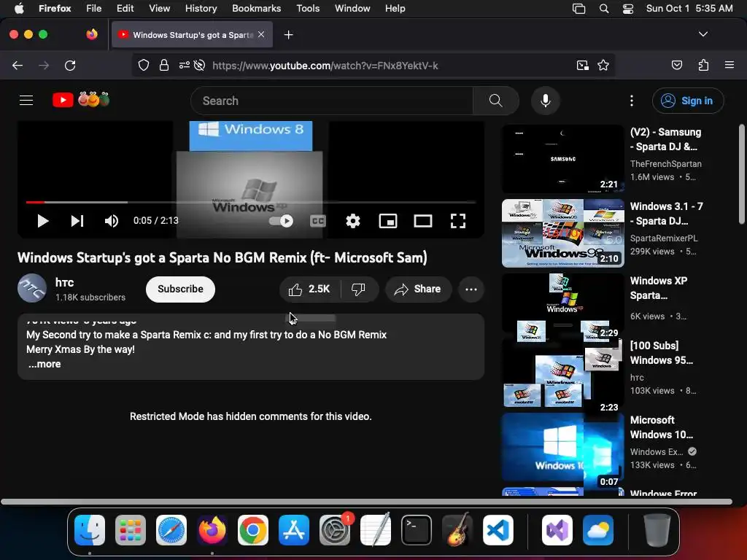The height and width of the screenshot is (560, 747).
Task: Seek on the video progress bar
Action: click(251, 203)
